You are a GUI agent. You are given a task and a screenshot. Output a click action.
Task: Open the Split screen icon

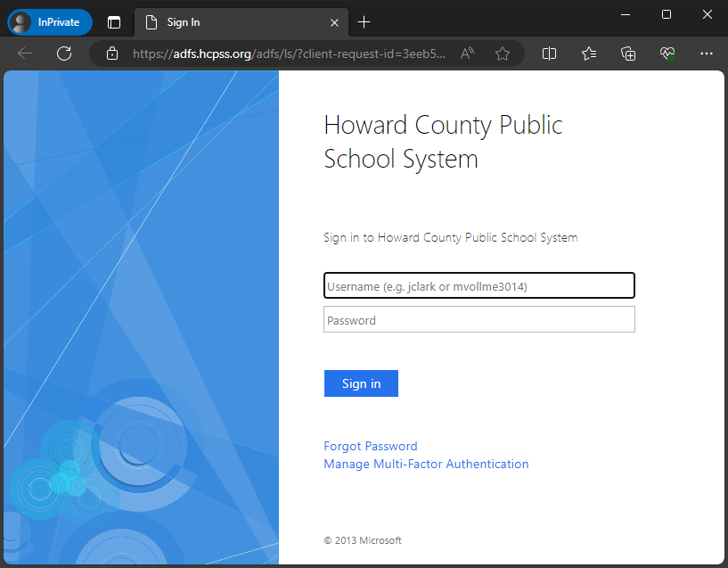point(549,54)
